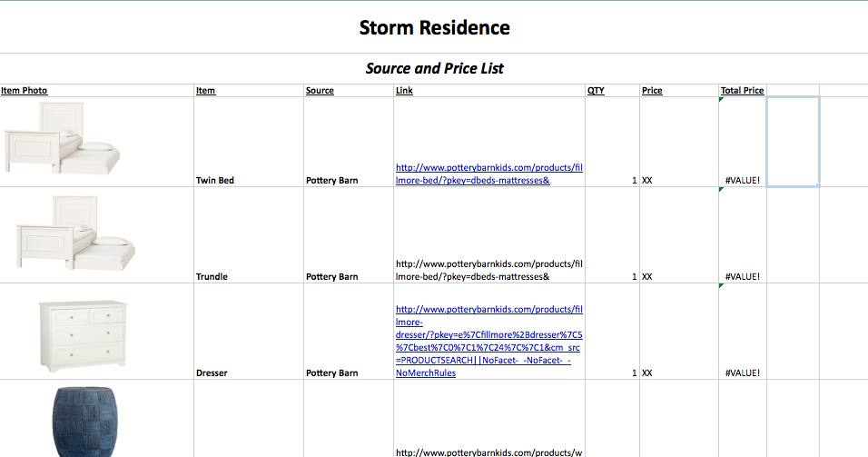The width and height of the screenshot is (868, 457).
Task: Select the Trundle bed photo thumbnail
Action: click(75, 233)
